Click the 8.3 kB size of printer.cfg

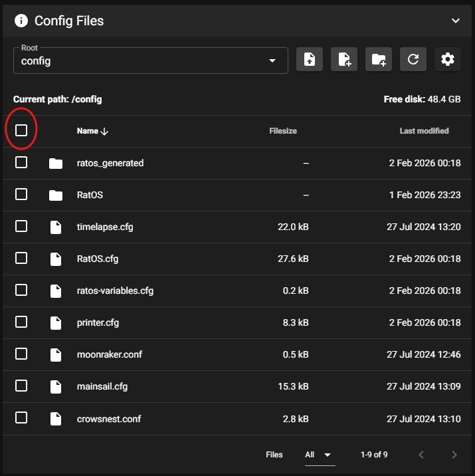click(296, 322)
